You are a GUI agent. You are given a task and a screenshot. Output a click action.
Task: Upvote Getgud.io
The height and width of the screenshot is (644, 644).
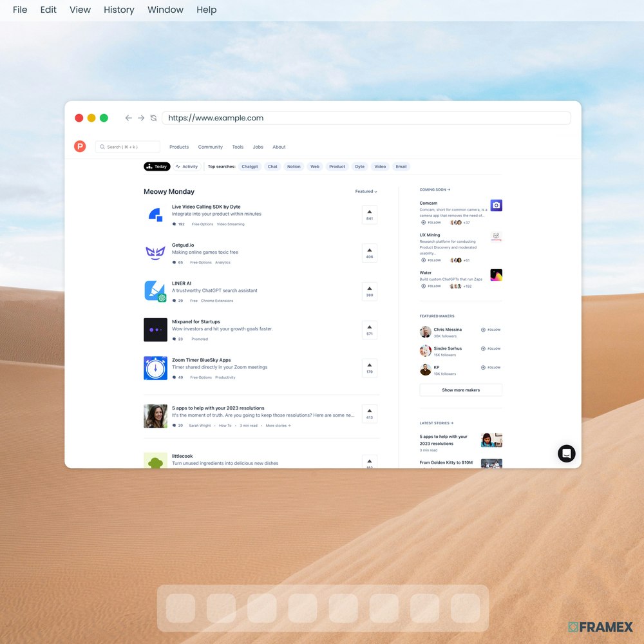pos(369,253)
